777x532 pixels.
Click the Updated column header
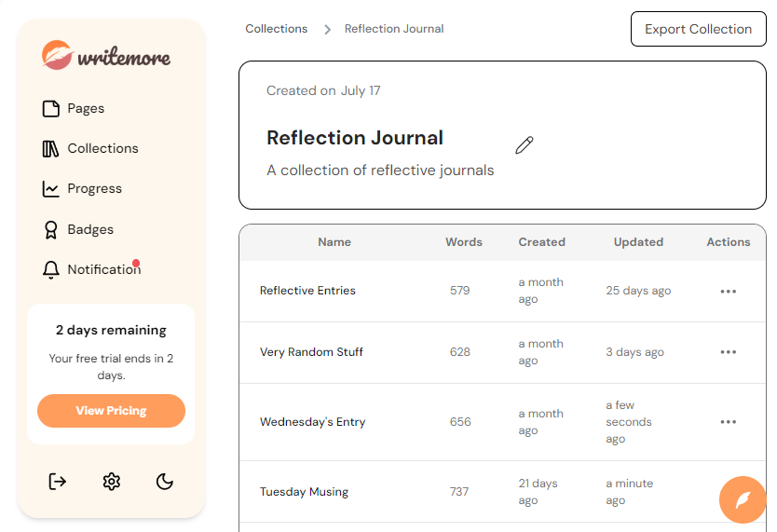coord(638,242)
